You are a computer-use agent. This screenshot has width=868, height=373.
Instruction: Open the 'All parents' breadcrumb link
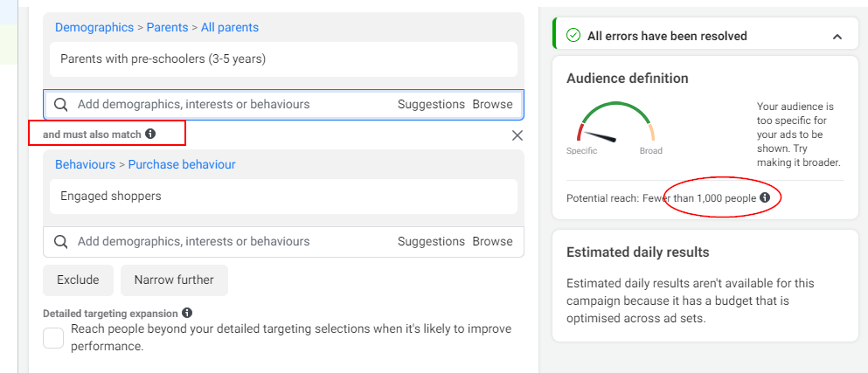coord(230,27)
